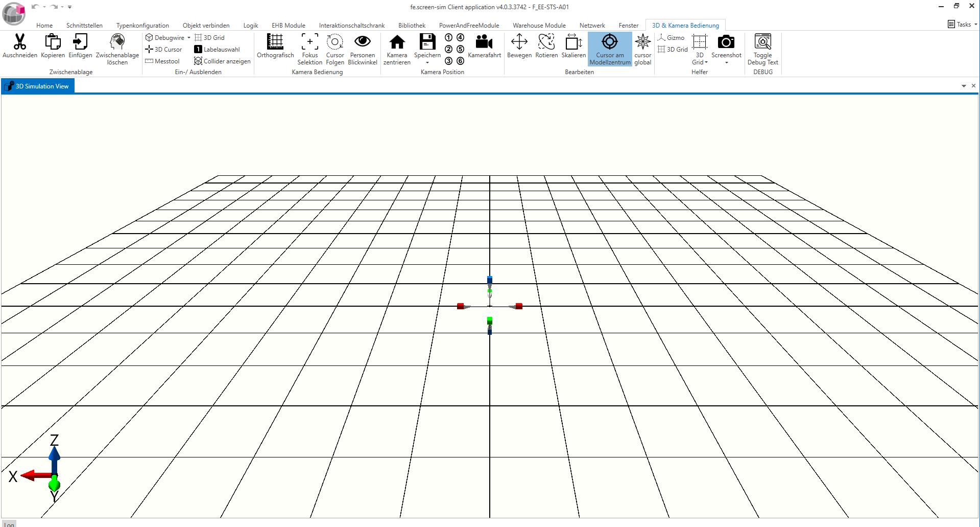
Task: Click Kamera zentrieren home icon
Action: (397, 42)
